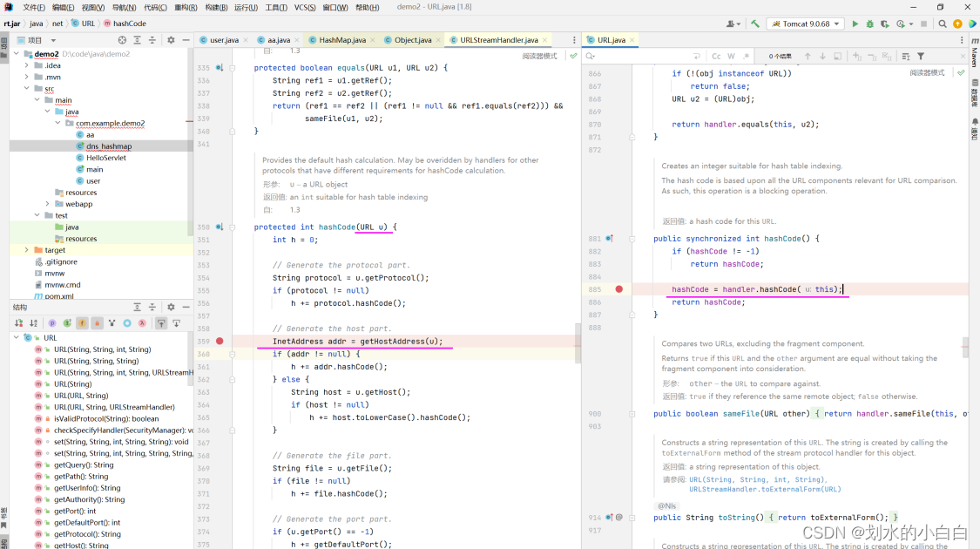Screen dimensions: 980x549
Task: Select getProtocol(): String in structure
Action: point(87,534)
